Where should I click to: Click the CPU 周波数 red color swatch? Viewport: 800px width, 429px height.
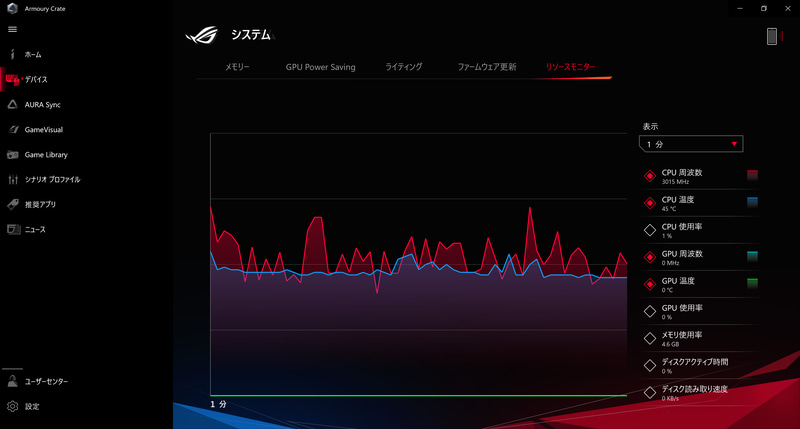click(752, 175)
